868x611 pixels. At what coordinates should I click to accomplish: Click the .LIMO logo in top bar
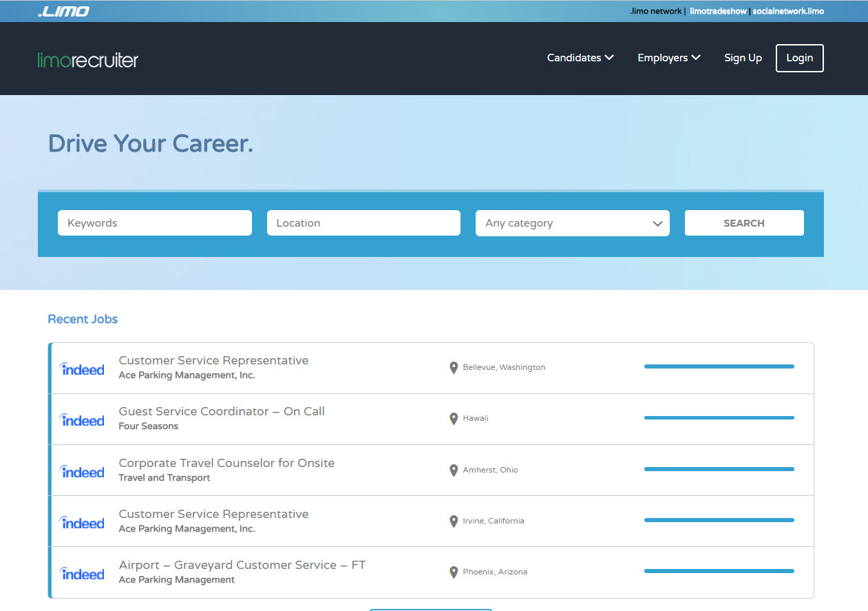(x=63, y=11)
